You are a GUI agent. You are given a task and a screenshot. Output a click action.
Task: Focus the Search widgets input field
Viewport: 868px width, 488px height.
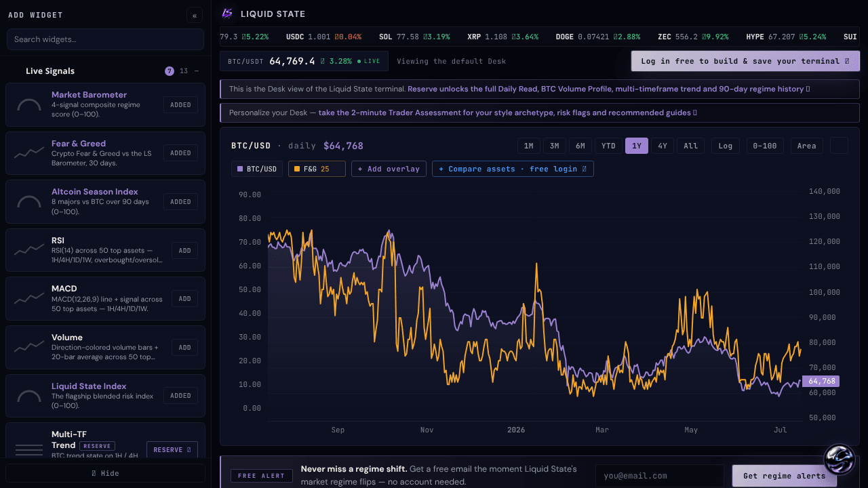pos(105,39)
